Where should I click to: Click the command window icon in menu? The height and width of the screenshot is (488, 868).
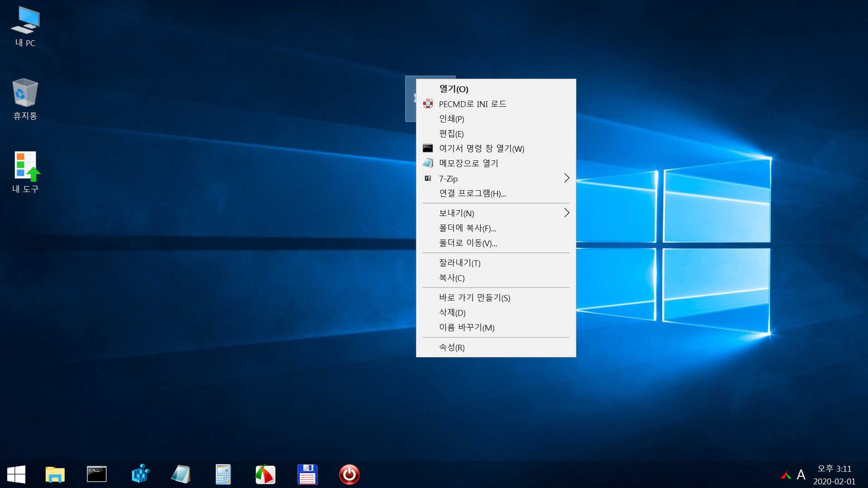[428, 148]
